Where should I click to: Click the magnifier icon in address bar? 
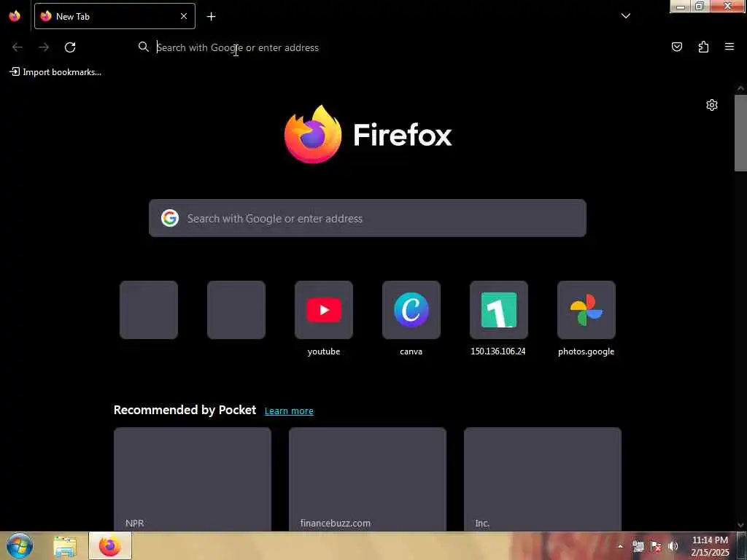coord(144,47)
